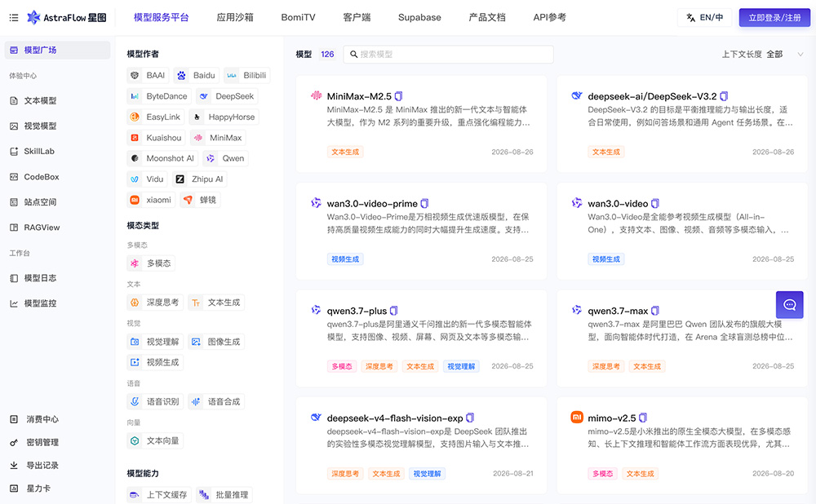
Task: Toggle the DeepSeek author filter
Action: [227, 96]
